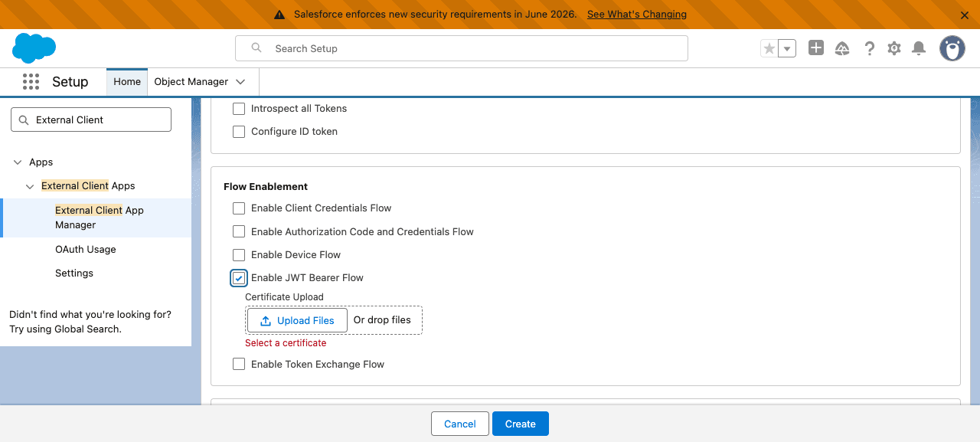Image resolution: width=980 pixels, height=442 pixels.
Task: Click the Salesforce cloud logo
Action: click(34, 48)
